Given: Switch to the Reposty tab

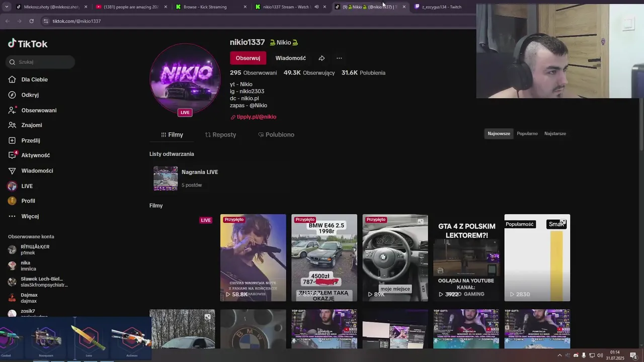Looking at the screenshot, I should coord(220,135).
